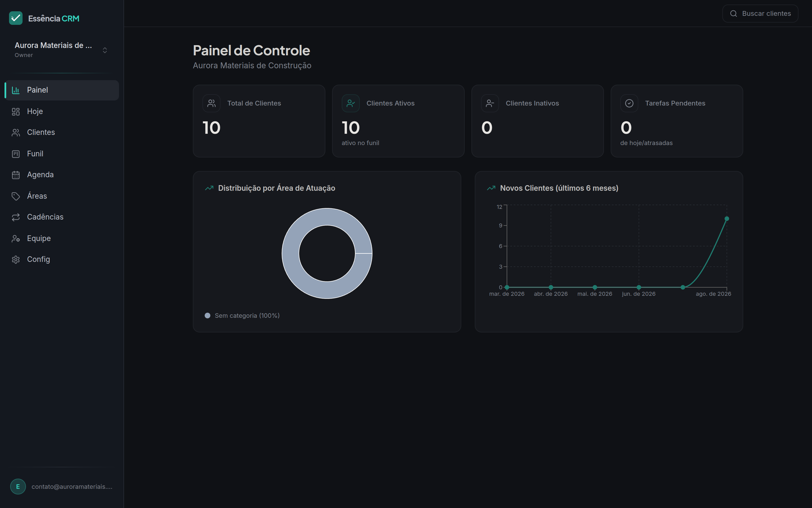The height and width of the screenshot is (508, 812).
Task: Click the Distribuição por Área de Atuação title
Action: pyautogui.click(x=277, y=188)
